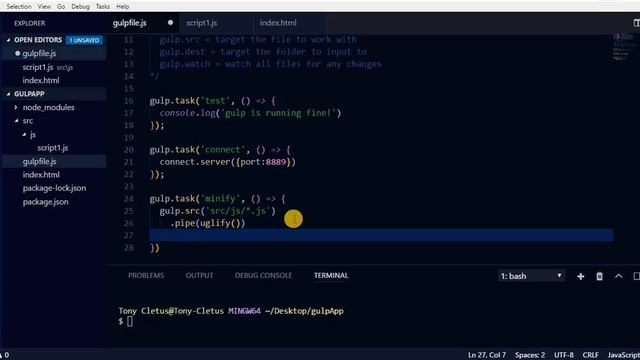This screenshot has width=640, height=360.
Task: Place cursor on highlighted line 27
Action: [381, 235]
